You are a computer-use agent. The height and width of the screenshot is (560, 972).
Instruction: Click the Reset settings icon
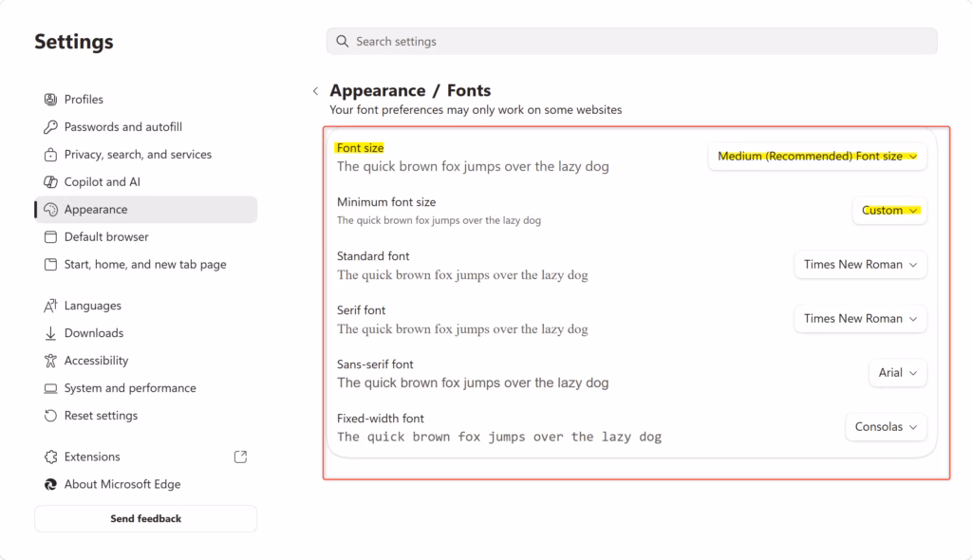pyautogui.click(x=50, y=416)
